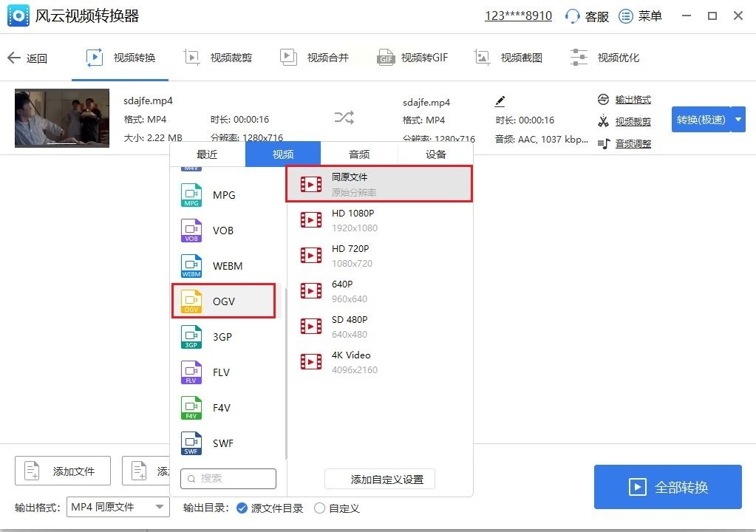756x532 pixels.
Task: Select the FLV format icon
Action: click(191, 372)
